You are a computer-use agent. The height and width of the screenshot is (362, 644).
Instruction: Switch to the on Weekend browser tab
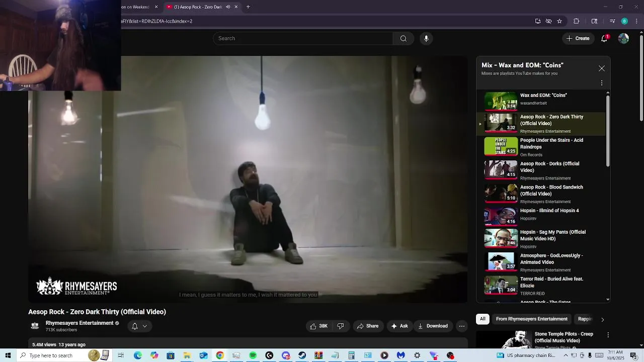point(140,7)
